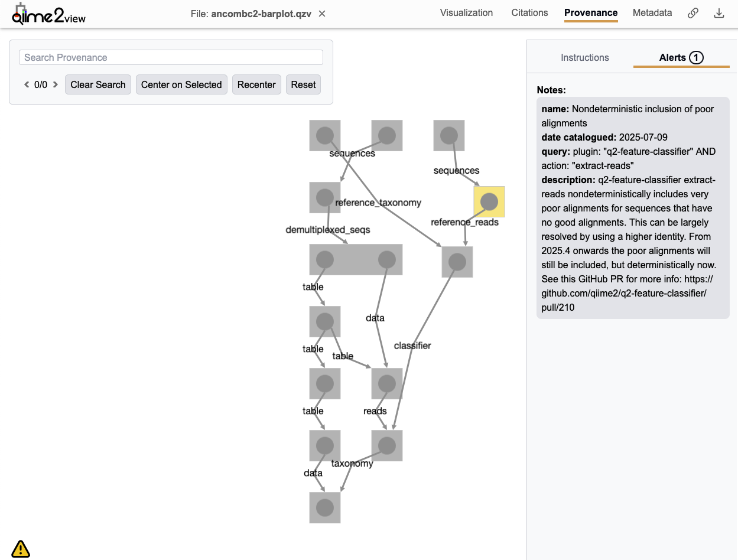Focus the Search Provenance input field
This screenshot has width=738, height=560.
click(x=171, y=57)
